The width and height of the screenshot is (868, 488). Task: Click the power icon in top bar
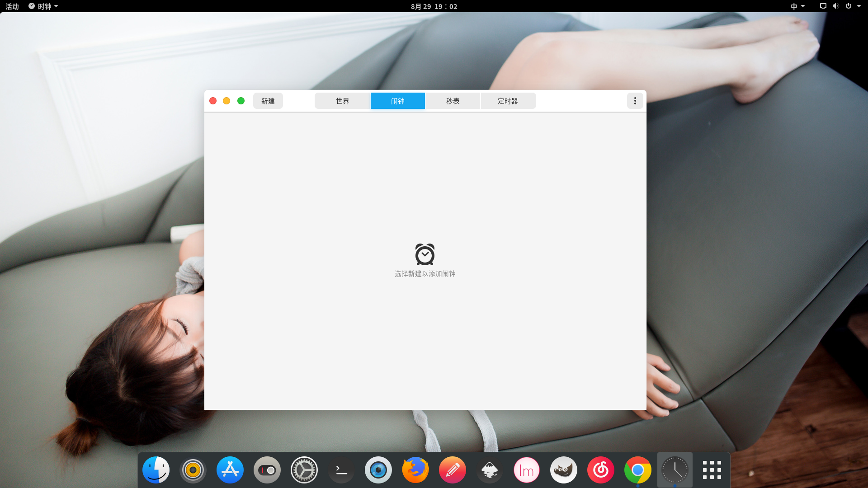849,6
